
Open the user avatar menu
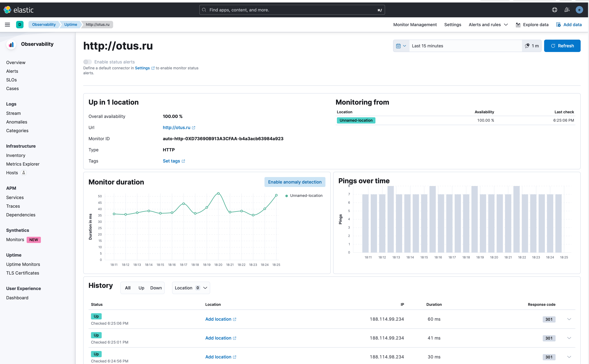click(579, 10)
